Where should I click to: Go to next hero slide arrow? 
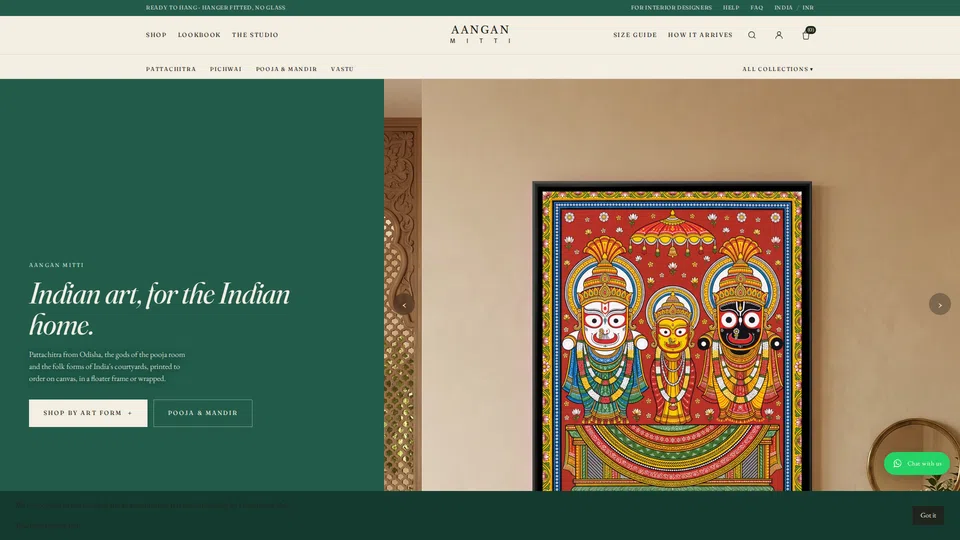(x=940, y=304)
